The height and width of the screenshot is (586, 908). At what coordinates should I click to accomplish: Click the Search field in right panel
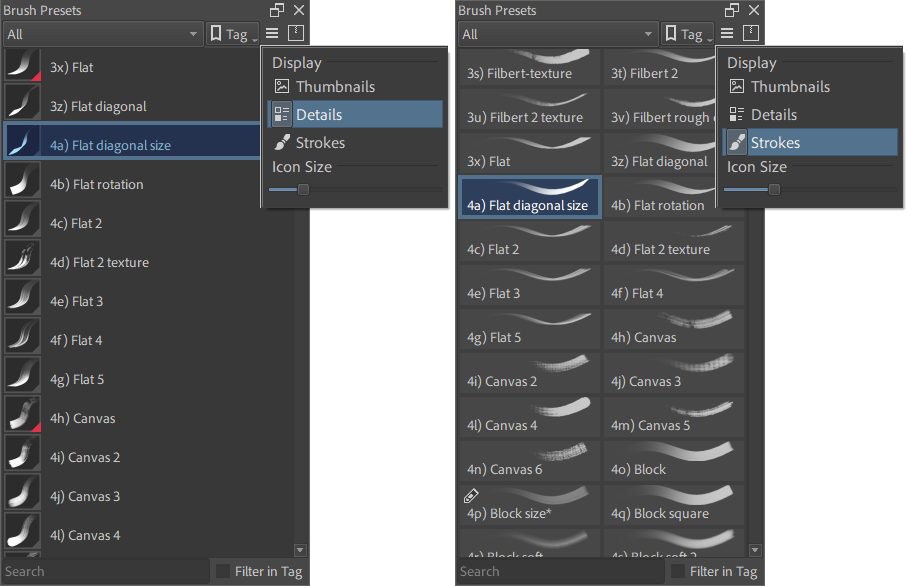[560, 571]
